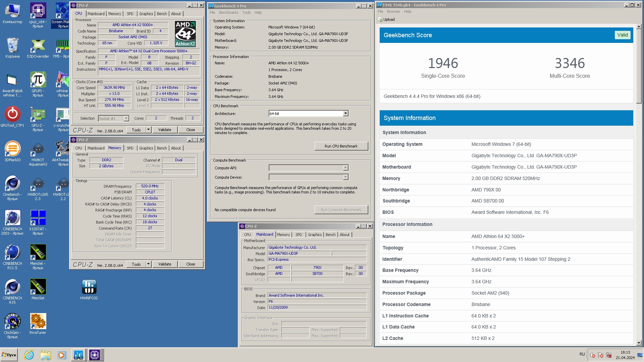
Task: Open Windows Explorer folder taskbar icon
Action: point(45,355)
